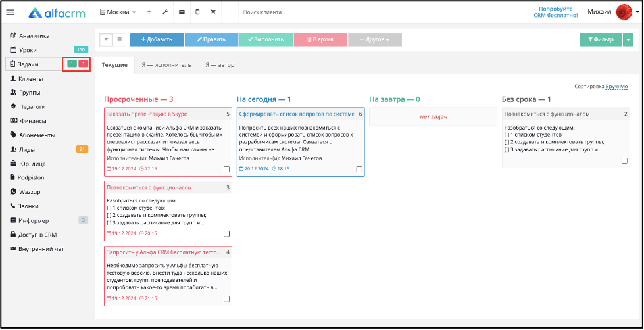Screen dimensions: 644x330
Task: Open the Другое dropdown button
Action: 375,40
